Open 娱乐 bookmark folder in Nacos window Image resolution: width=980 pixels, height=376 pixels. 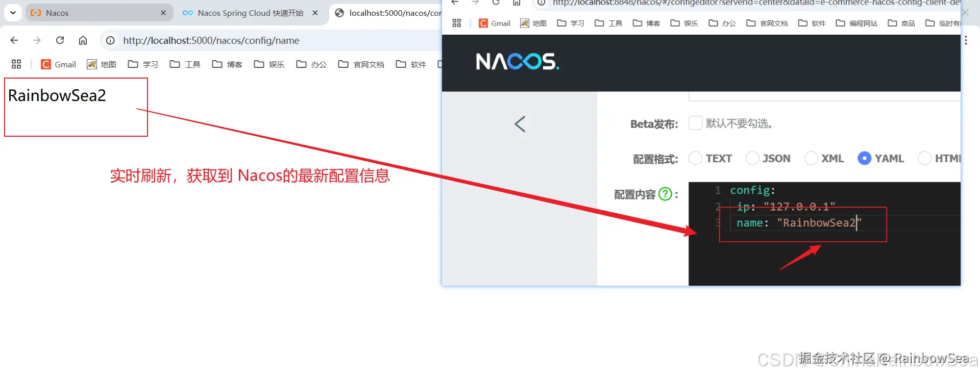(684, 23)
